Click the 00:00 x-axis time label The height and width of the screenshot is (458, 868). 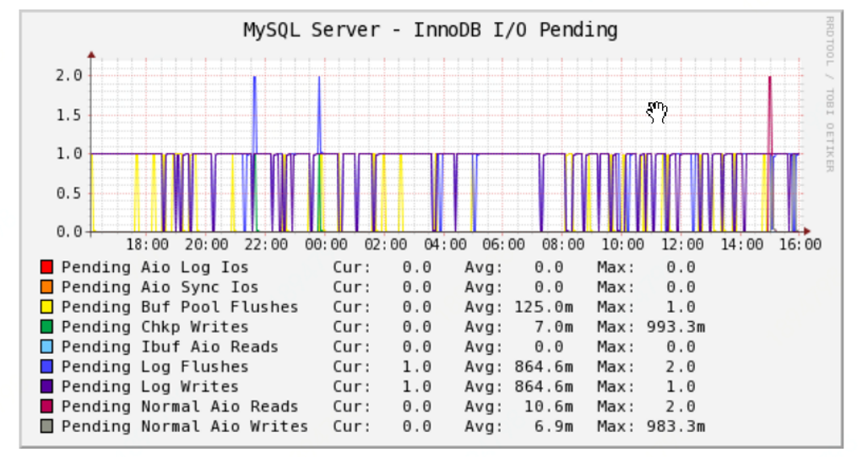326,244
